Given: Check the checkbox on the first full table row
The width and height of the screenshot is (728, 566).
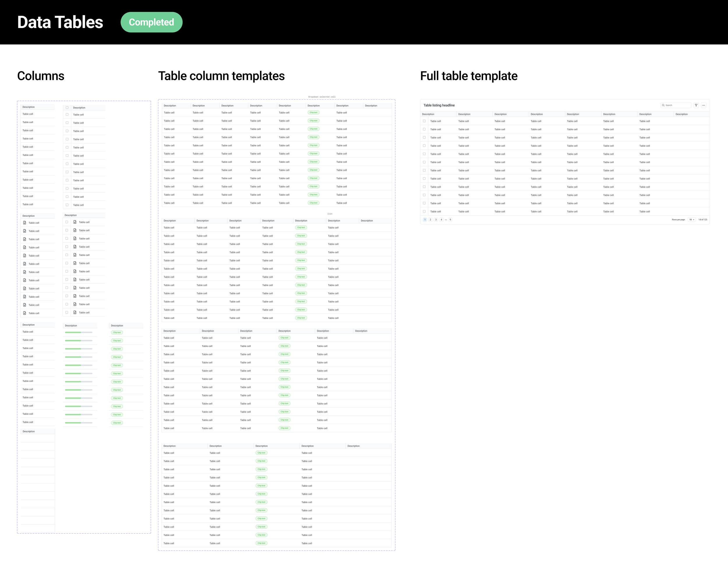Looking at the screenshot, I should [x=424, y=121].
